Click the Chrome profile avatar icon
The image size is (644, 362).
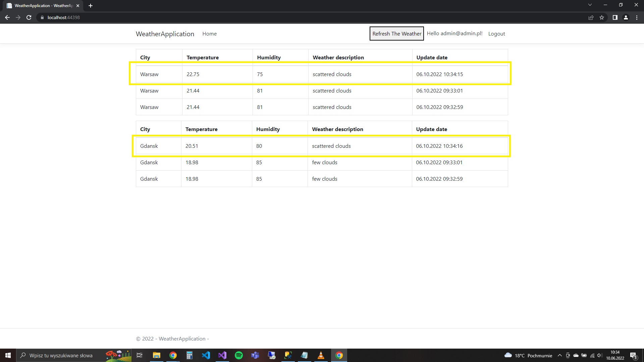(x=626, y=17)
